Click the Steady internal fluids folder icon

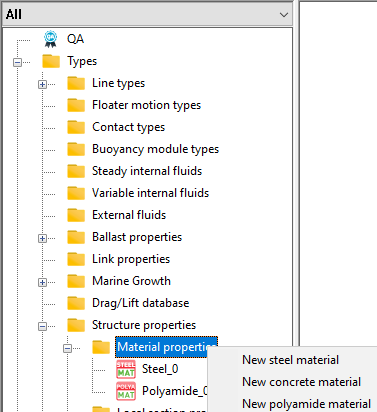[76, 171]
